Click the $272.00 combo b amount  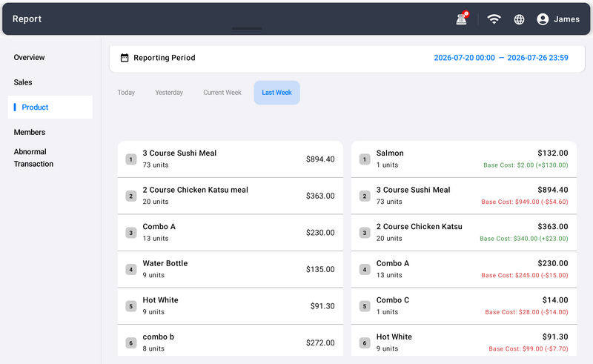(320, 343)
